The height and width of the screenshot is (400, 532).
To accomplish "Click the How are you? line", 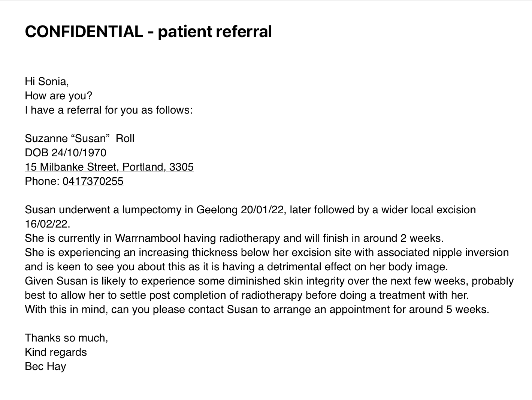I will [58, 96].
